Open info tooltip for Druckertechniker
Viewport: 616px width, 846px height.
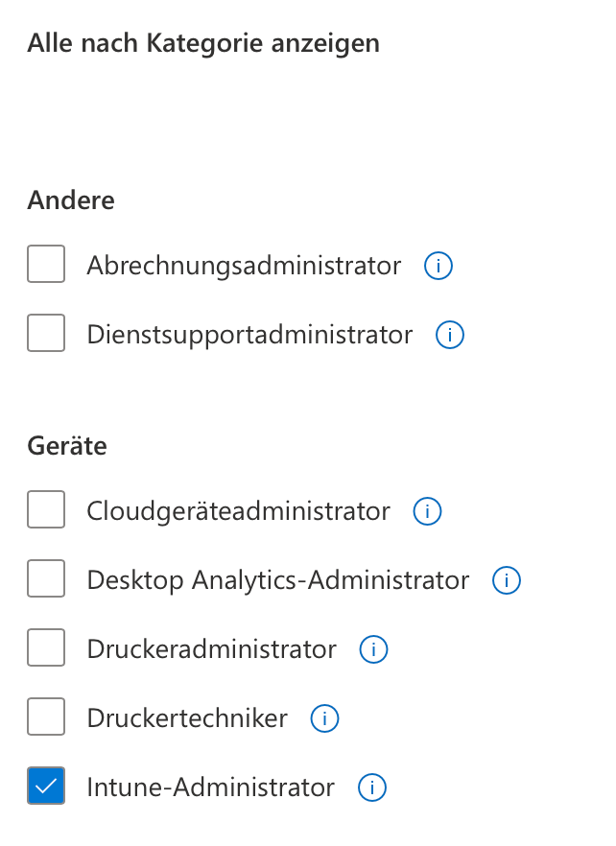(324, 718)
